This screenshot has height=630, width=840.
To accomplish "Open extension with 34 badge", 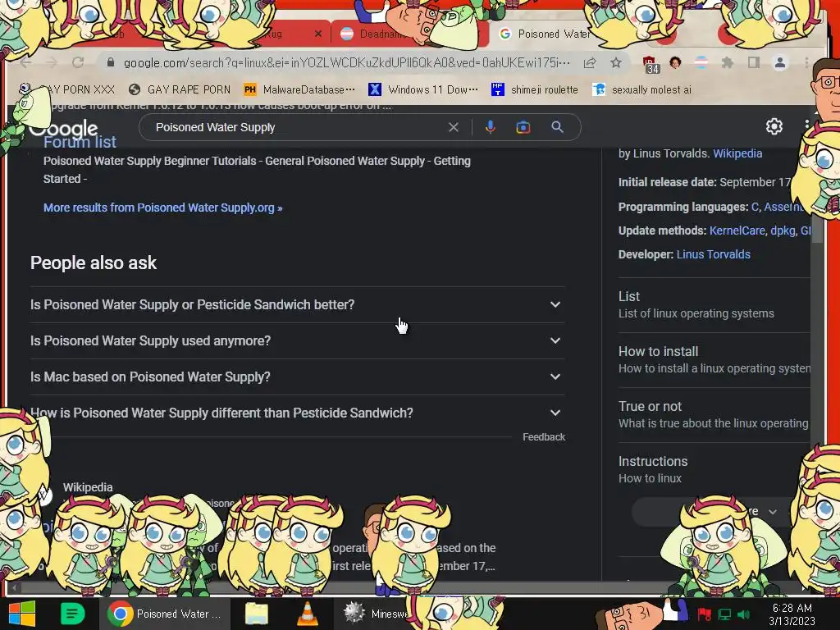I will pyautogui.click(x=651, y=64).
